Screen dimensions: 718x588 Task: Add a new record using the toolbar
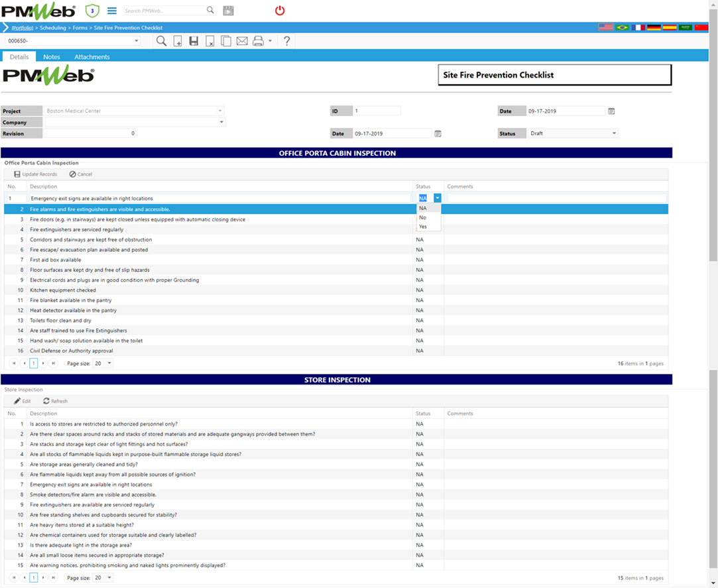(178, 41)
